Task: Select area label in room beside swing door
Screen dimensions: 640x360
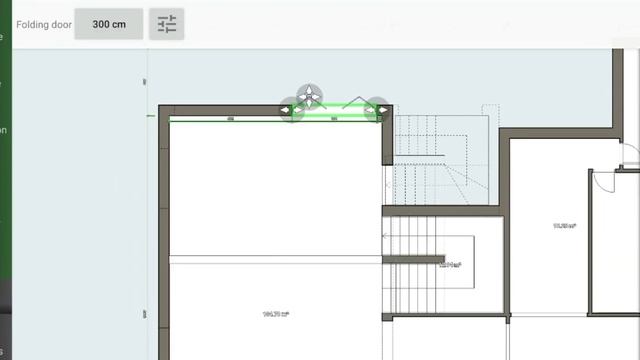Action: tap(564, 226)
